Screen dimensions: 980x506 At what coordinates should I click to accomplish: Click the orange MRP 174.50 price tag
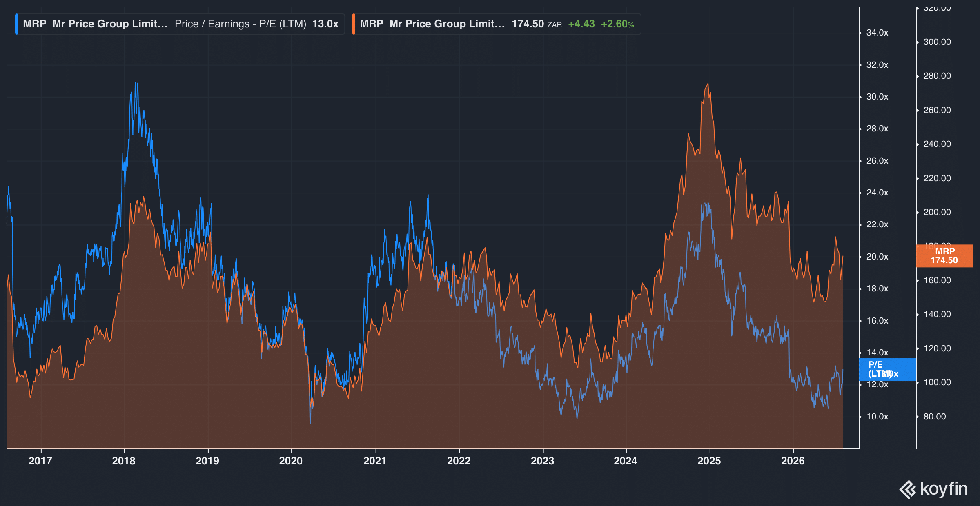point(945,256)
